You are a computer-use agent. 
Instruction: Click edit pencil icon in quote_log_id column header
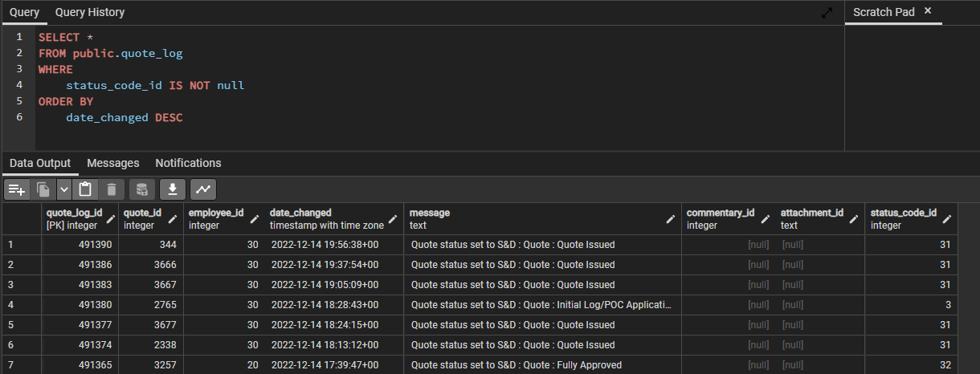coord(110,219)
